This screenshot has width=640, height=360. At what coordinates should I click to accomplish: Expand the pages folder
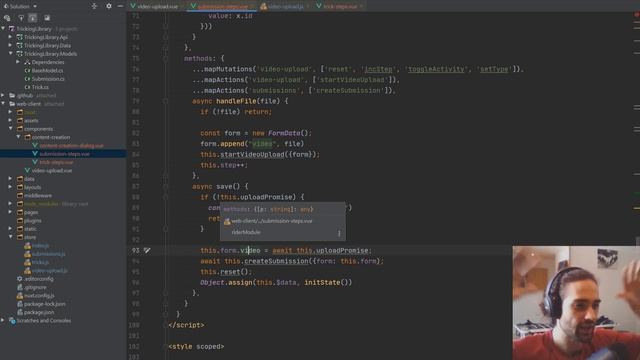click(11, 212)
